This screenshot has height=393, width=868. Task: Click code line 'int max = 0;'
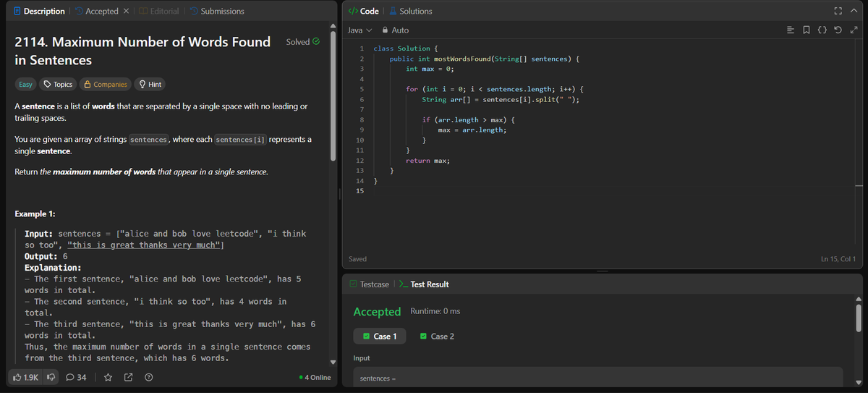pyautogui.click(x=430, y=69)
